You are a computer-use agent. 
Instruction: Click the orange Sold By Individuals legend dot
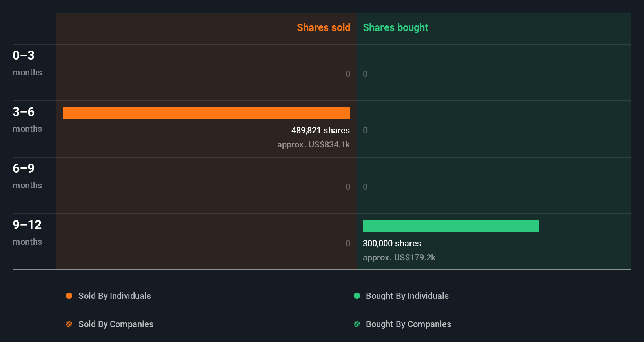(x=69, y=296)
